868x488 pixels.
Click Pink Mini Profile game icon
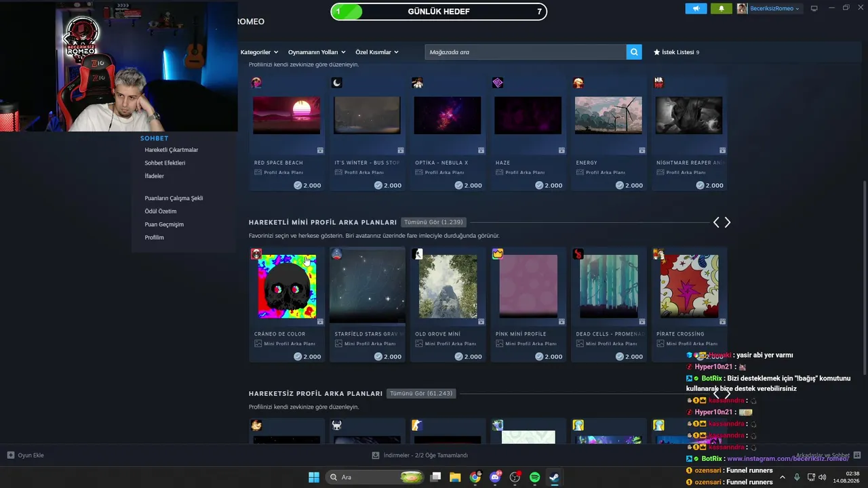point(498,254)
